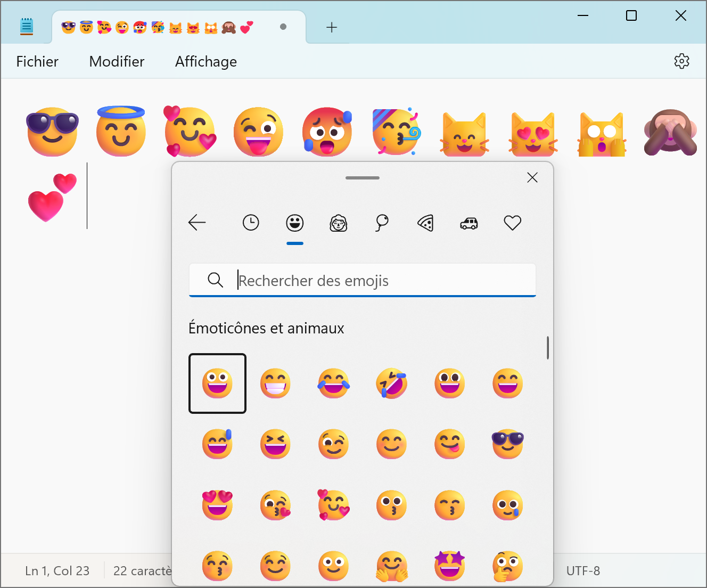This screenshot has height=588, width=707.
Task: Switch to people emoji category
Action: tap(338, 223)
